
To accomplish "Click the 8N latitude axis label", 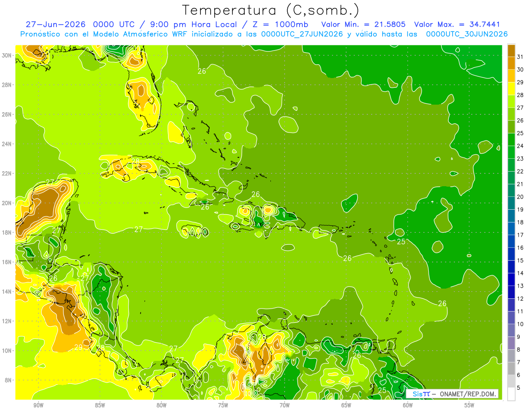I will pyautogui.click(x=8, y=380).
